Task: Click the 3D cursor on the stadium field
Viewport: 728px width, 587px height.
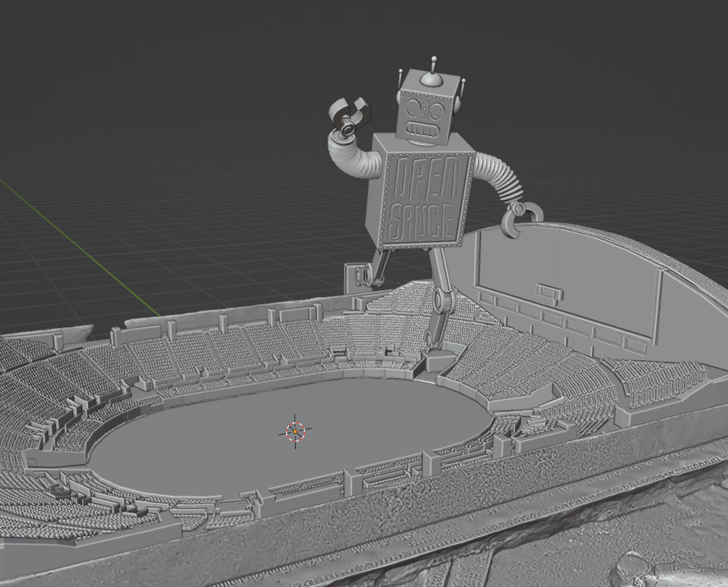Action: point(295,432)
